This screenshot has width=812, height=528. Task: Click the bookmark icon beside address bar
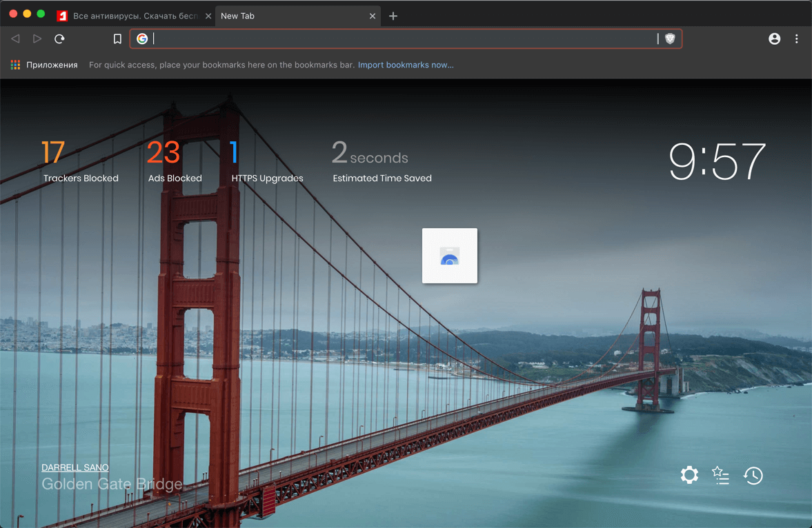(x=117, y=39)
